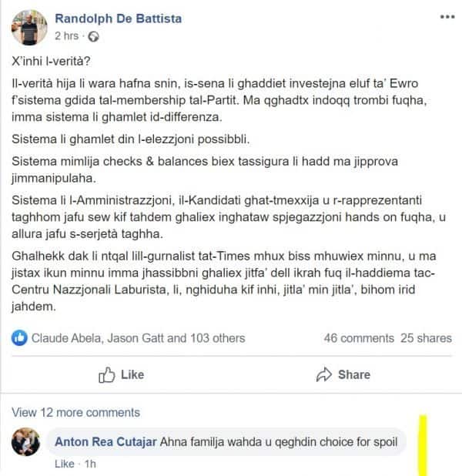
Task: Like the post with the Like button
Action: pos(122,374)
